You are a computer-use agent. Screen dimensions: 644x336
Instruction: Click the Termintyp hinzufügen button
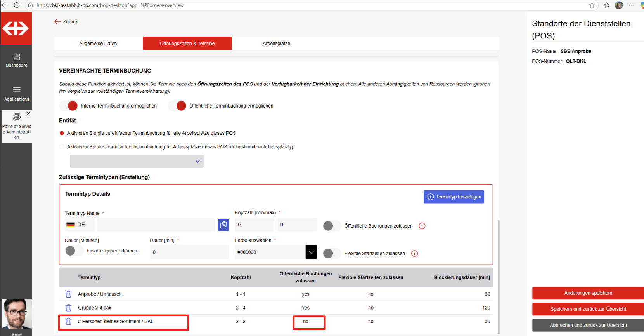pos(454,197)
